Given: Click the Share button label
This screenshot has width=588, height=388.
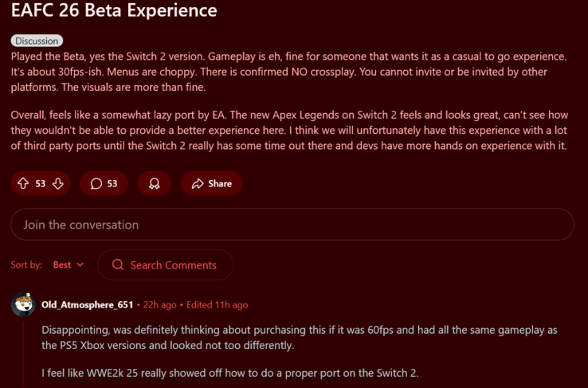Looking at the screenshot, I should pos(220,183).
